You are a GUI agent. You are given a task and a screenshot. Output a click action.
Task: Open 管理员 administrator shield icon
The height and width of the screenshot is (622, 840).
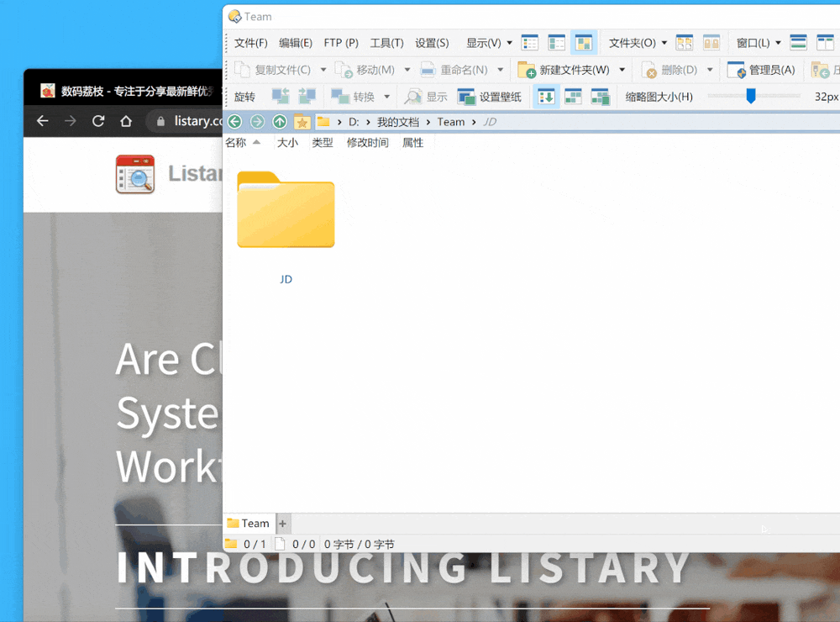736,71
